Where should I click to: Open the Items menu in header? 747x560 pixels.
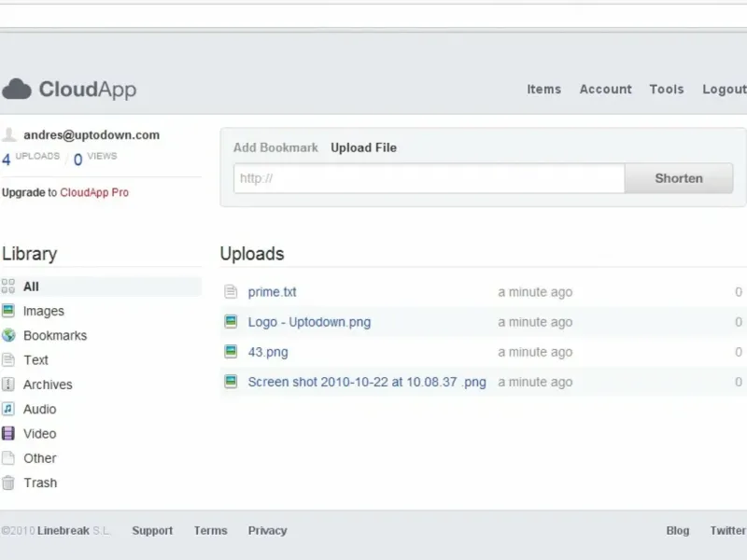pos(543,89)
